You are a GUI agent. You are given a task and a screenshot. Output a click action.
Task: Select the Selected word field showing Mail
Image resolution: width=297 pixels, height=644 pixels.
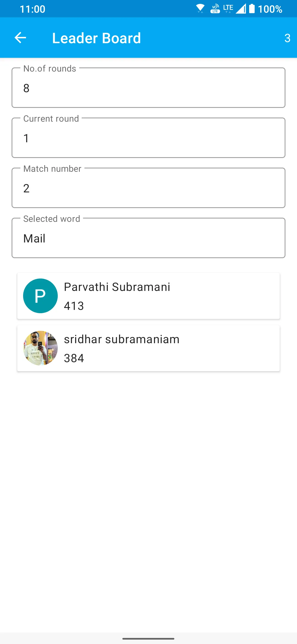148,238
